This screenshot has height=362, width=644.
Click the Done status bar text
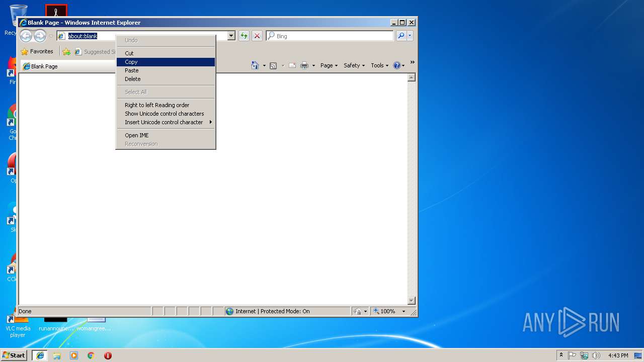click(25, 311)
